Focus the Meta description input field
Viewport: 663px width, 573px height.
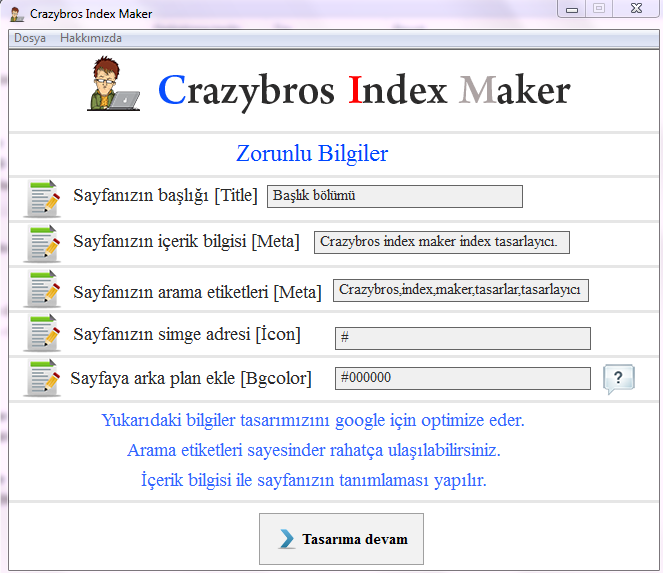coord(441,242)
